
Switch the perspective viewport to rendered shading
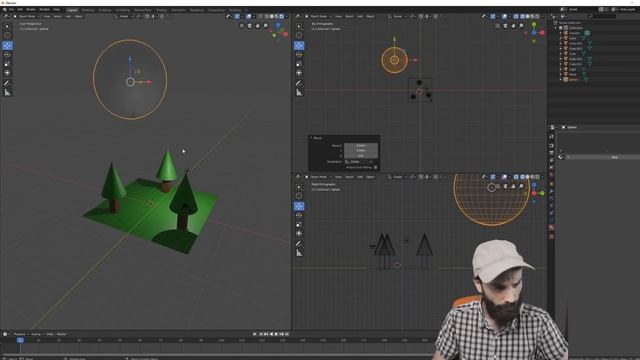pos(281,16)
